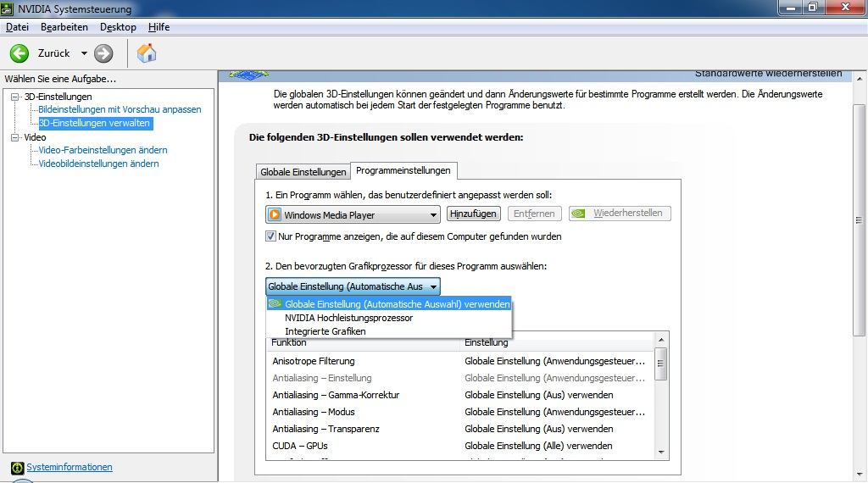Open 'Video-Farbeinstellungen ändern'
The image size is (868, 483).
pyautogui.click(x=103, y=150)
